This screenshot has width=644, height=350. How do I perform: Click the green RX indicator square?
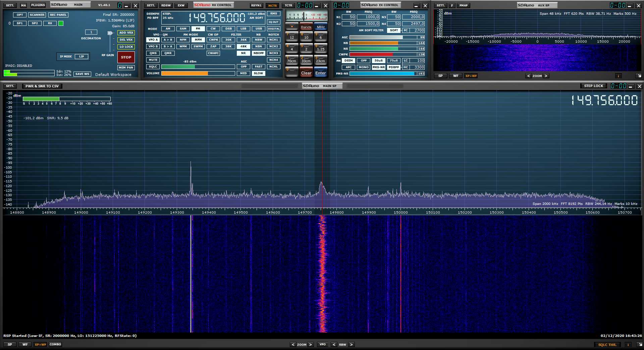click(61, 23)
